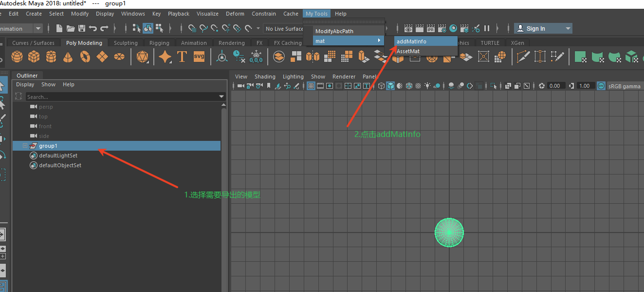Open the menu set dropdown arrow
This screenshot has width=644, height=292.
pyautogui.click(x=38, y=29)
